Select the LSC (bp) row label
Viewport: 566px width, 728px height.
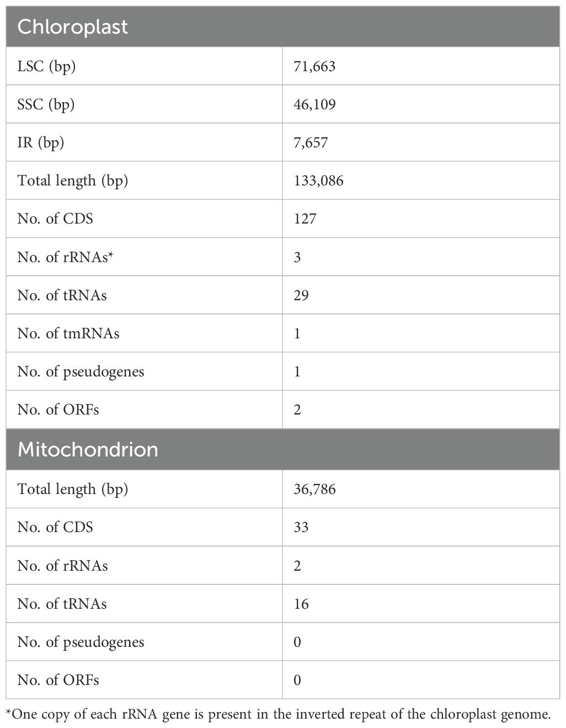pos(46,66)
